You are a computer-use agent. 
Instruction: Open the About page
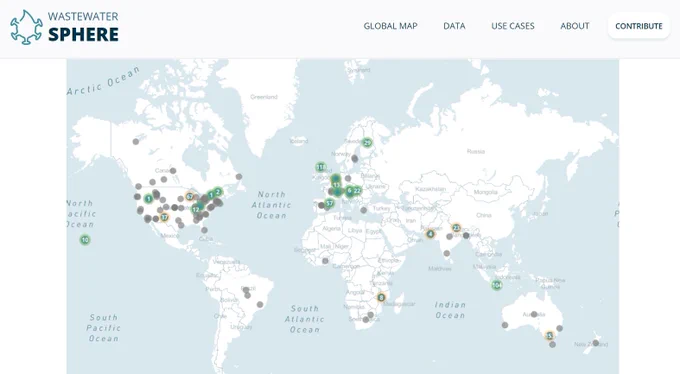tap(575, 26)
